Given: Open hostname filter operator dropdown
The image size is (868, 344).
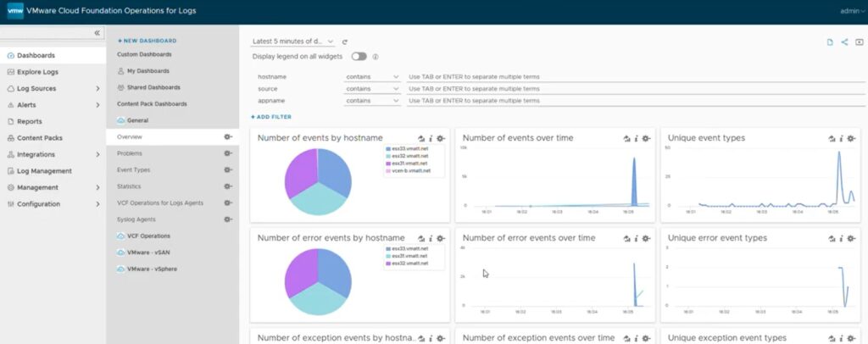Looking at the screenshot, I should (x=371, y=76).
